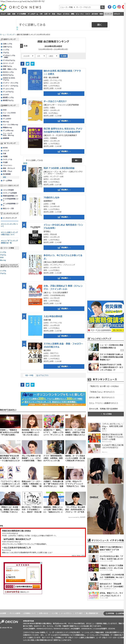Click 個人情報保護方針 in the footer
The image size is (126, 644).
(x=92, y=613)
